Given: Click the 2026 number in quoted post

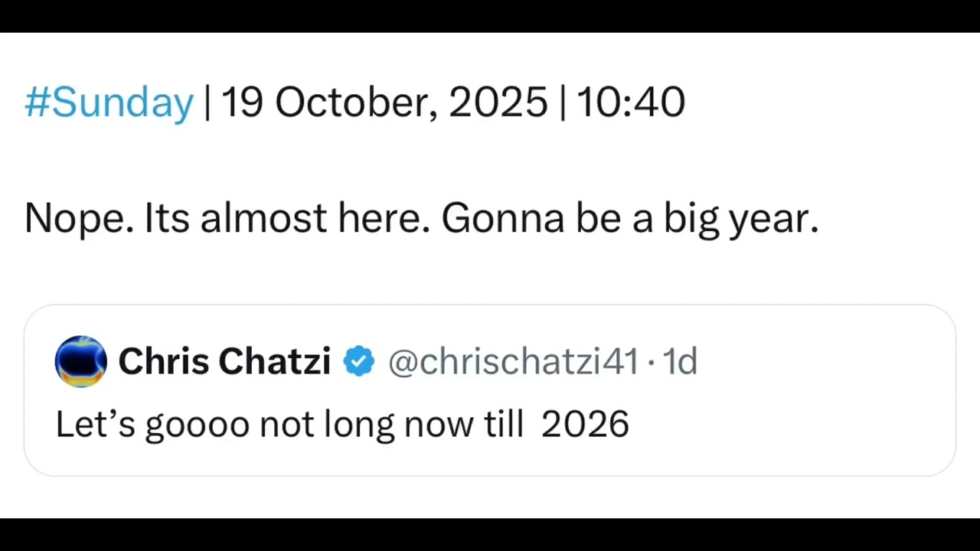Looking at the screenshot, I should pyautogui.click(x=585, y=424).
